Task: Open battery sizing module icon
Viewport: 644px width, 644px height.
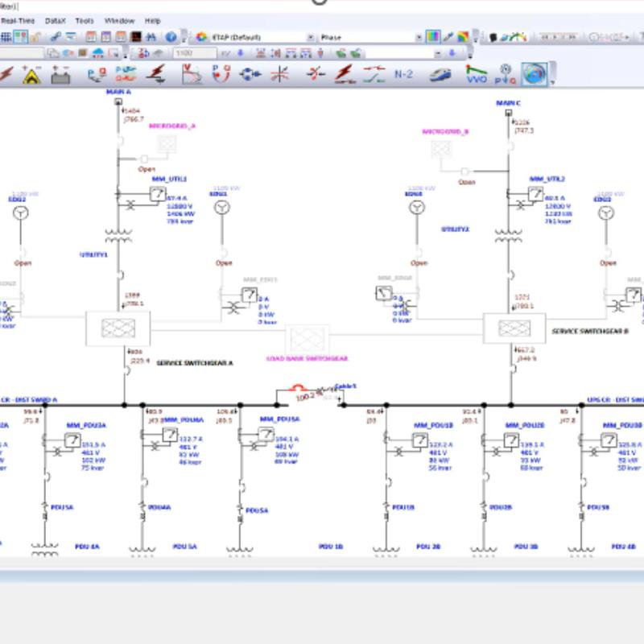Action: 60,75
